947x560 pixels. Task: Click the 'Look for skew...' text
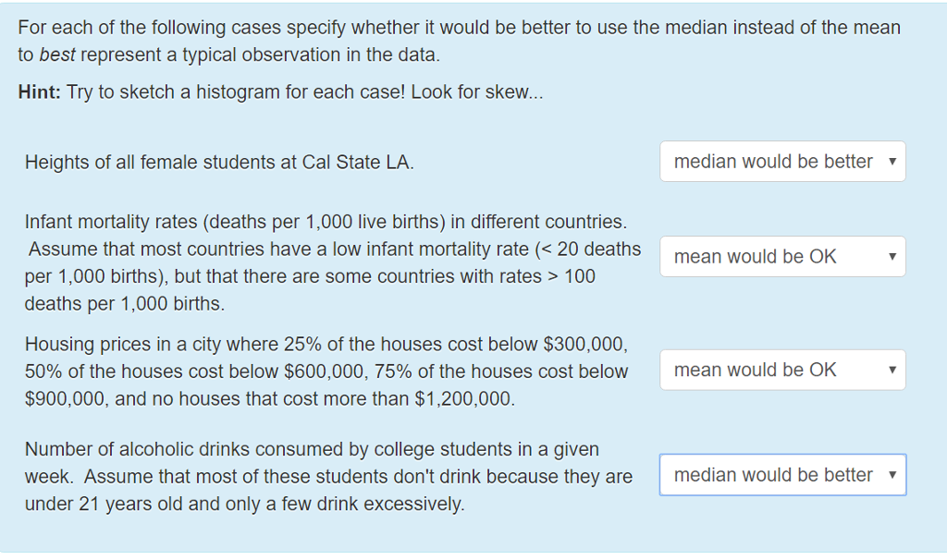[x=477, y=91]
